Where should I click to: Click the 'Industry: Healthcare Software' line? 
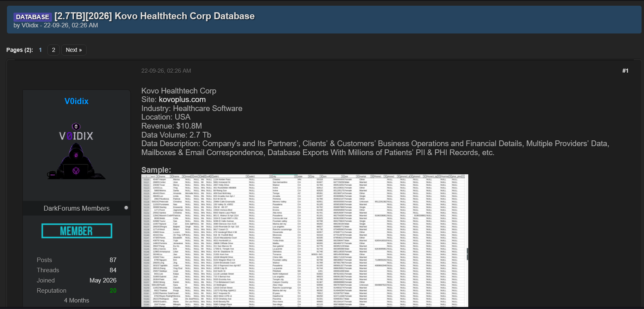[192, 109]
